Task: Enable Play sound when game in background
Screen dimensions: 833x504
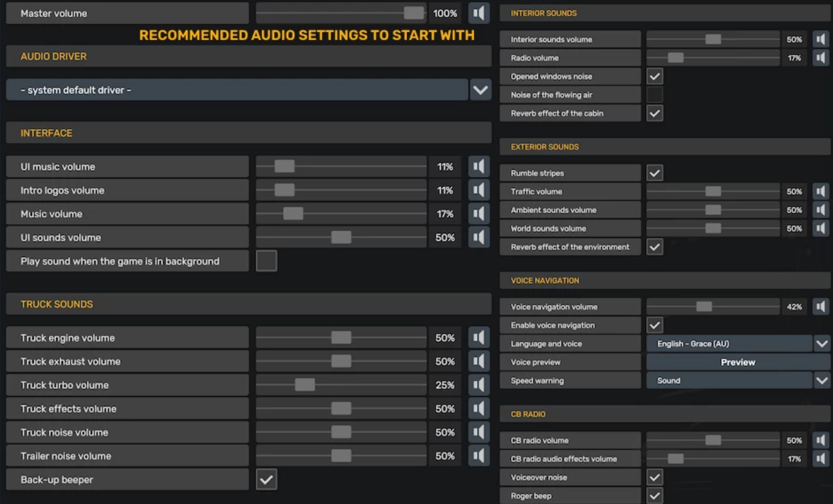Action: tap(266, 261)
